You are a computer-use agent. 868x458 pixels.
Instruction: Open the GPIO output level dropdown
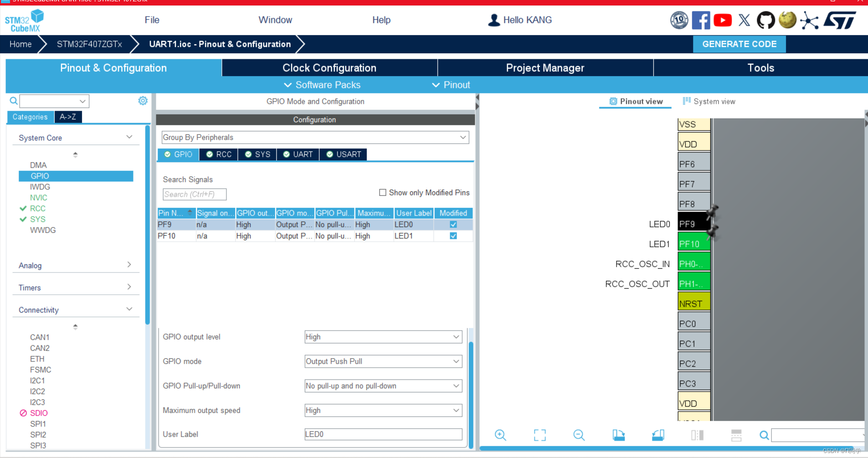(383, 337)
